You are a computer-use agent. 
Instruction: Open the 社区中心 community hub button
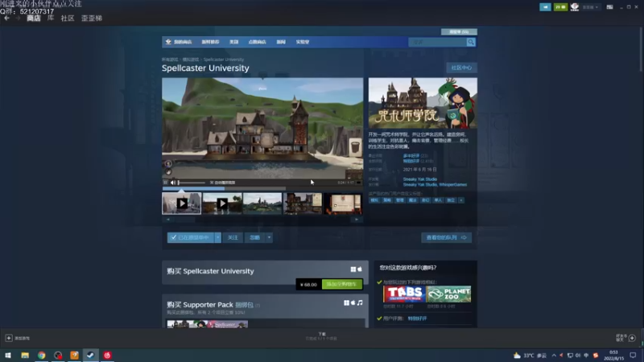pyautogui.click(x=461, y=68)
